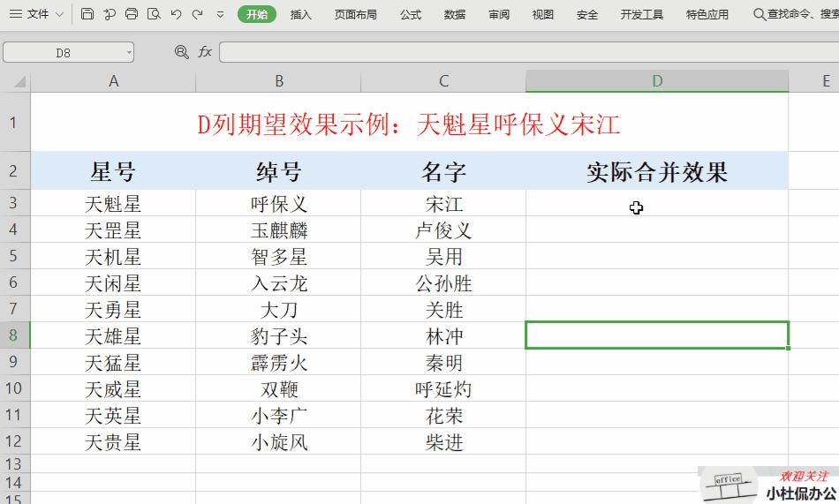
Task: Select column B header
Action: [x=278, y=81]
